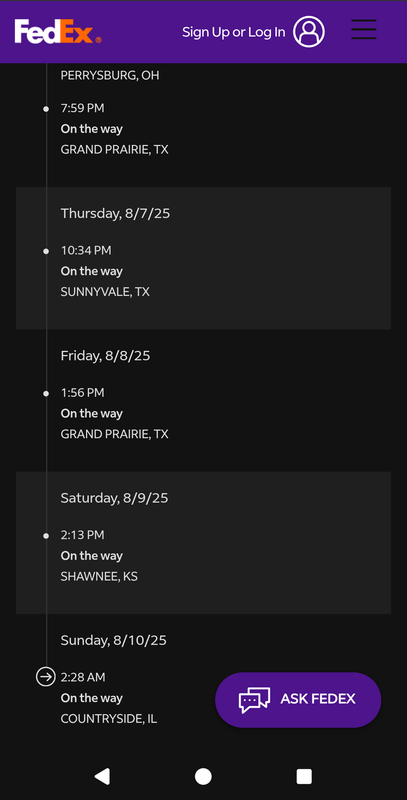Image resolution: width=407 pixels, height=800 pixels.
Task: Click the chat bubbles icon in Ask FedEx
Action: pyautogui.click(x=254, y=700)
